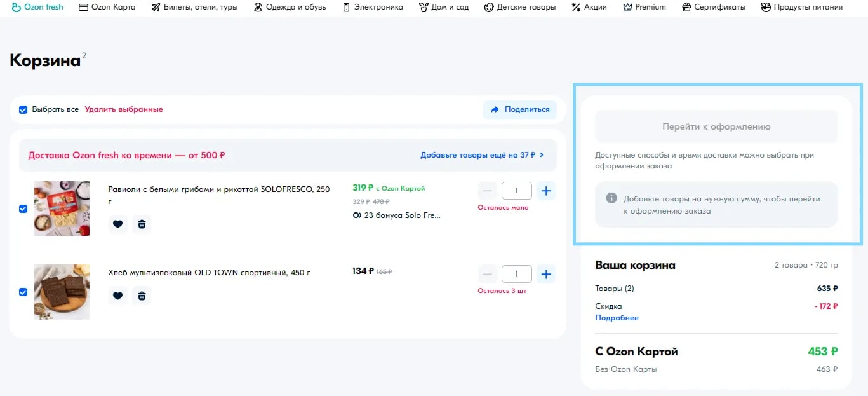Uncheck the ravioli SOLOFRESCO item checkbox
The height and width of the screenshot is (396, 868).
pyautogui.click(x=23, y=208)
